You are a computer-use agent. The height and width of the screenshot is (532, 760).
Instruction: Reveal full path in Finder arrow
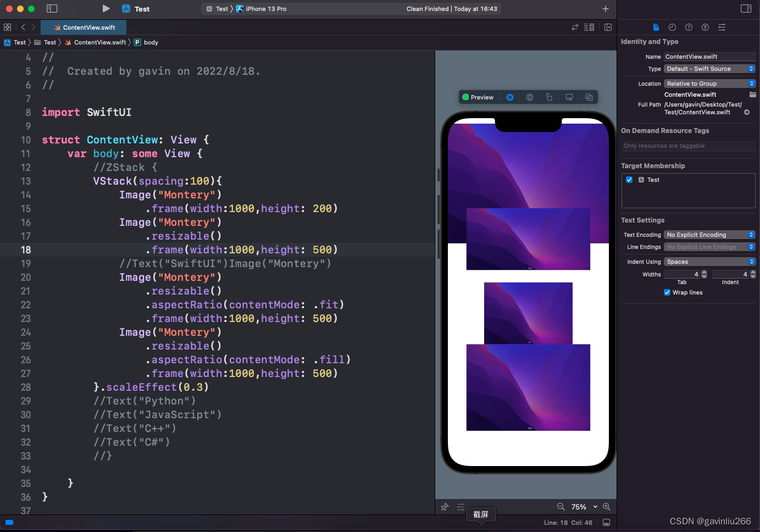pyautogui.click(x=747, y=112)
